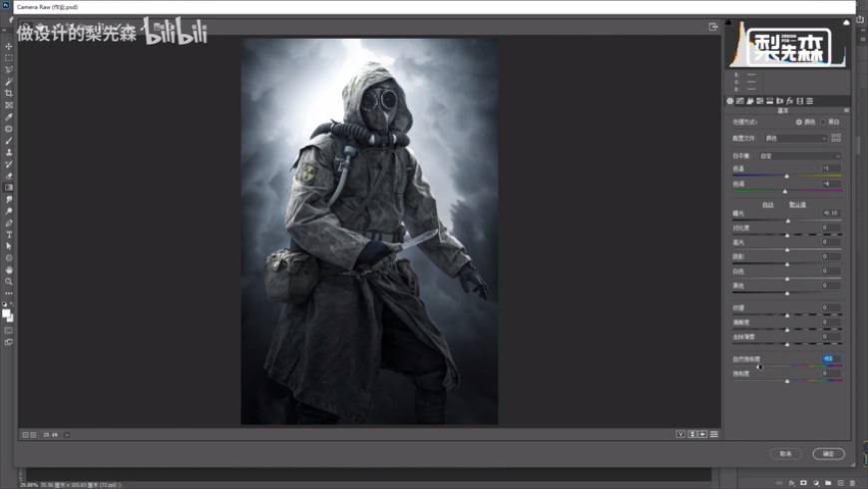The image size is (868, 489).
Task: Click the 曝光 exposure slider handle
Action: tap(787, 220)
